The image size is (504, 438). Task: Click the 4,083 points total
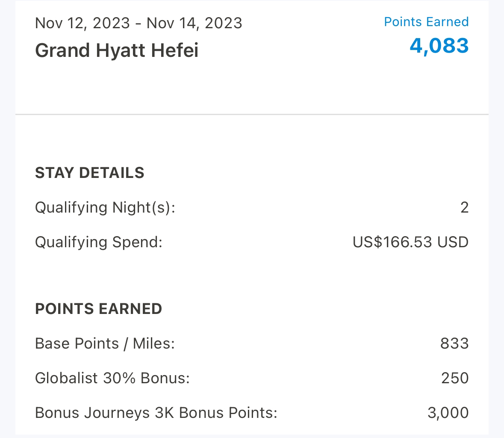439,46
